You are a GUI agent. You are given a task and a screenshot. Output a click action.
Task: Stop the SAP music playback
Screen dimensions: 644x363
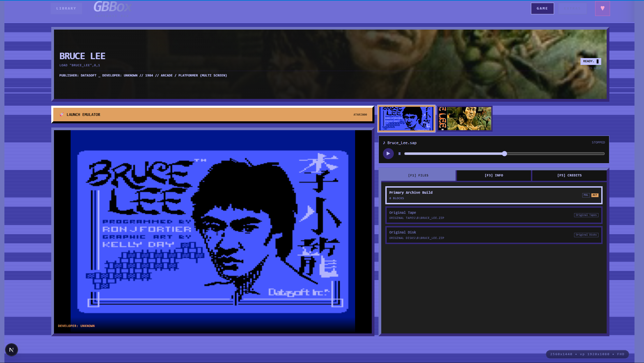(x=400, y=154)
